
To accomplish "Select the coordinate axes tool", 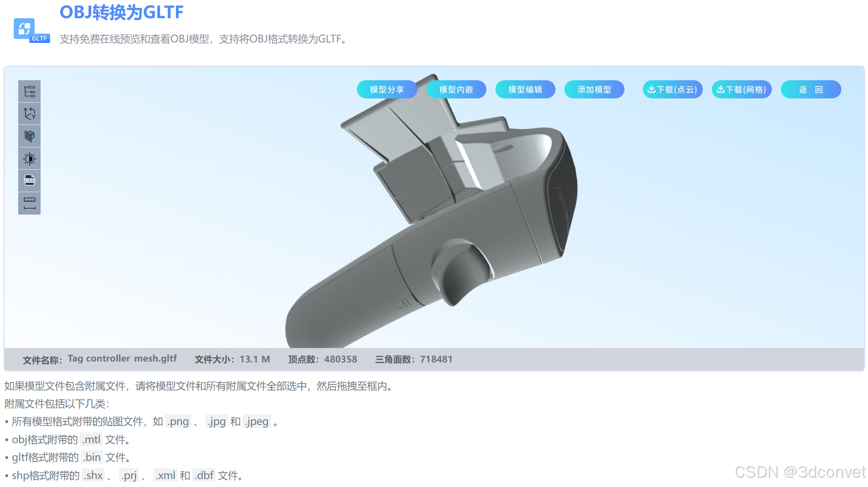I will [29, 113].
